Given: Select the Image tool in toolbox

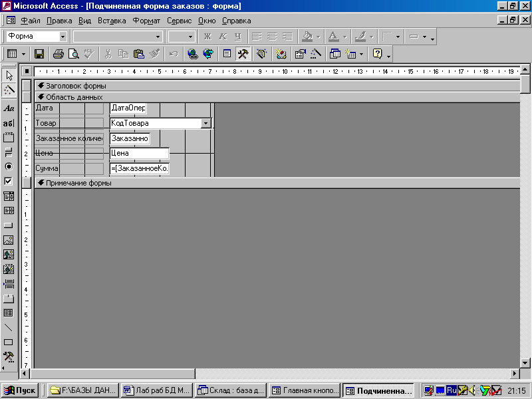Looking at the screenshot, I should pyautogui.click(x=9, y=240).
